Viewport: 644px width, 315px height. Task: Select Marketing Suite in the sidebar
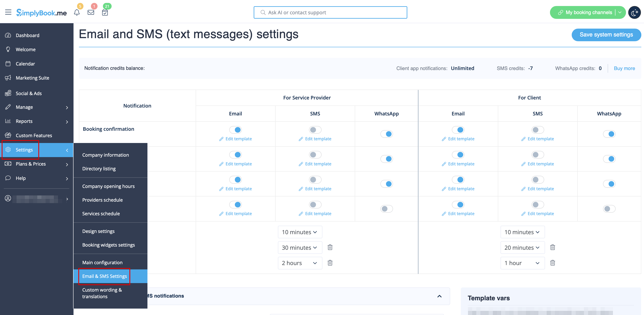click(33, 78)
